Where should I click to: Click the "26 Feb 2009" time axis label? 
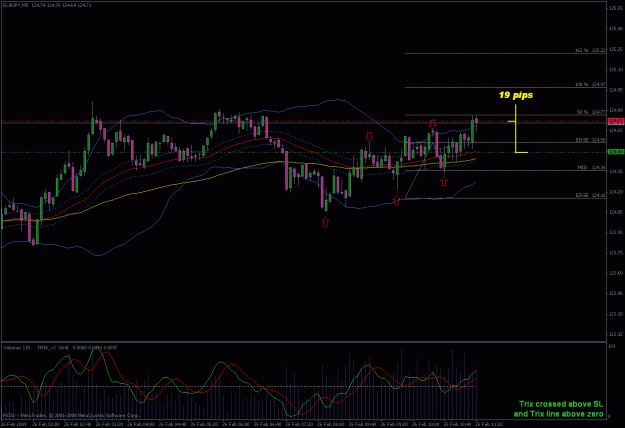(x=15, y=424)
